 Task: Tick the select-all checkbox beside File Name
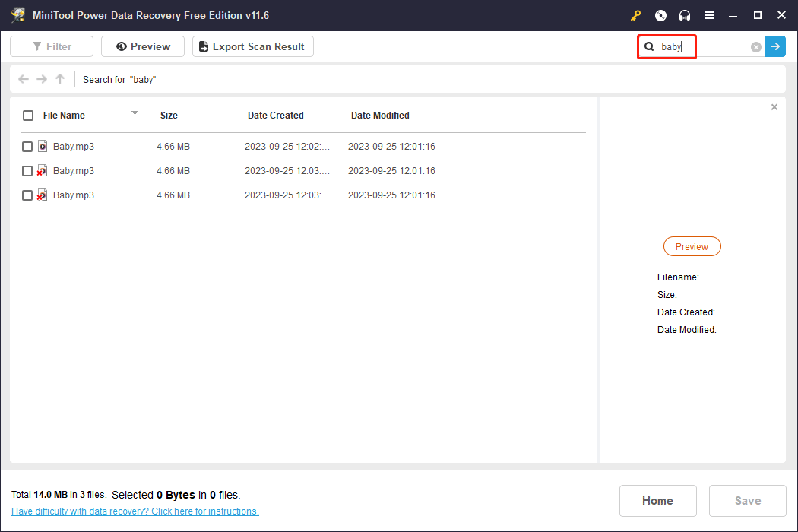pyautogui.click(x=28, y=116)
